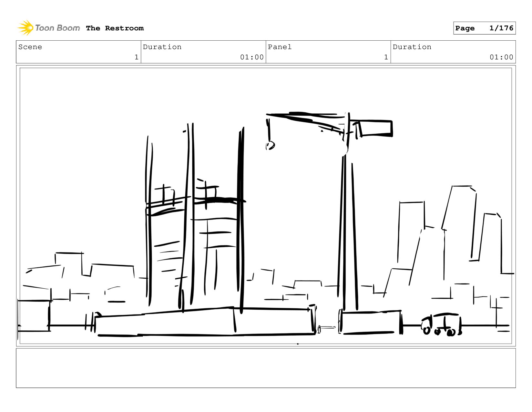
Task: Click the city skyline storyboard panel drawing
Action: pyautogui.click(x=266, y=206)
